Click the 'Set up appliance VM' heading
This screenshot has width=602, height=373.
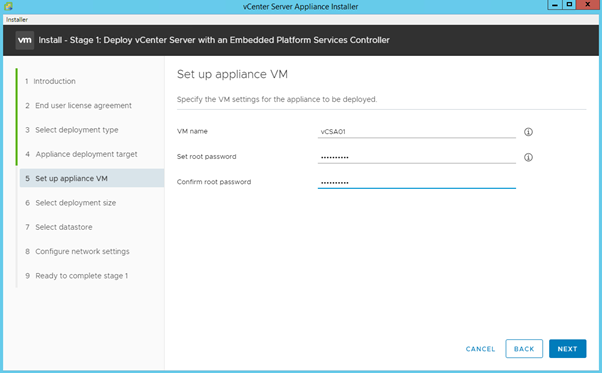coord(232,74)
